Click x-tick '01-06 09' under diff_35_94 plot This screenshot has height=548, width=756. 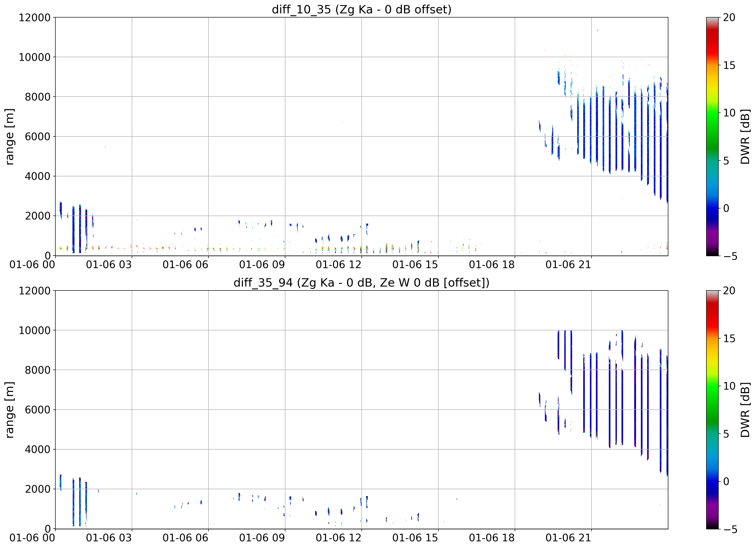[x=262, y=538]
